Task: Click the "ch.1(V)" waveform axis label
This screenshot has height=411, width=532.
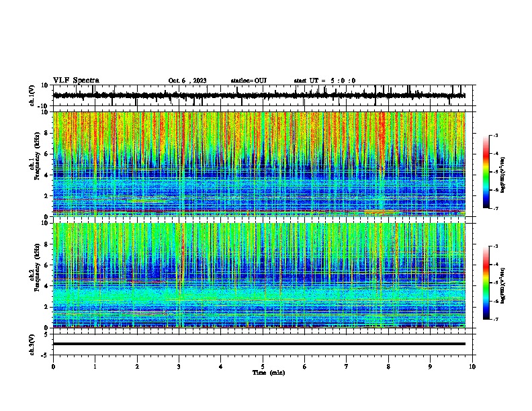Action: click(x=32, y=95)
